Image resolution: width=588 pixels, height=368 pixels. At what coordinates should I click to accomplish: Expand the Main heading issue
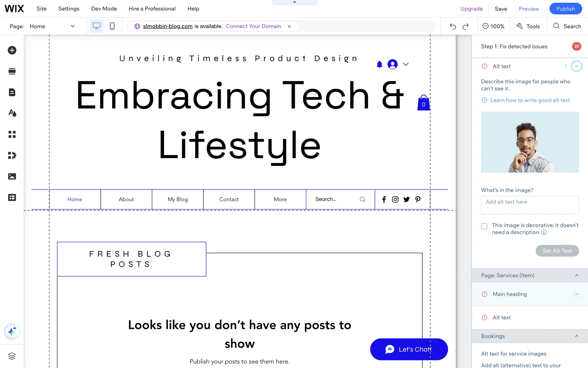pyautogui.click(x=577, y=294)
